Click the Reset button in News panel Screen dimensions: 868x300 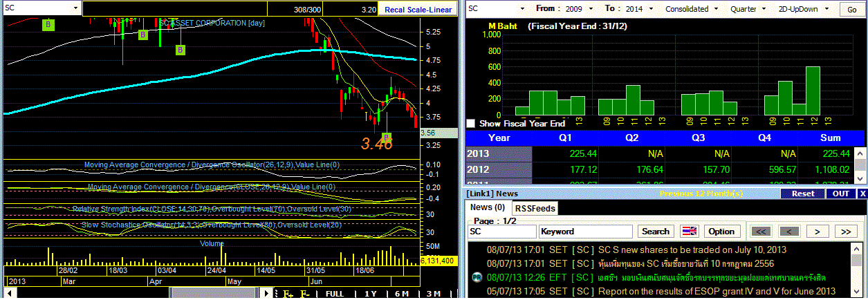(x=803, y=194)
